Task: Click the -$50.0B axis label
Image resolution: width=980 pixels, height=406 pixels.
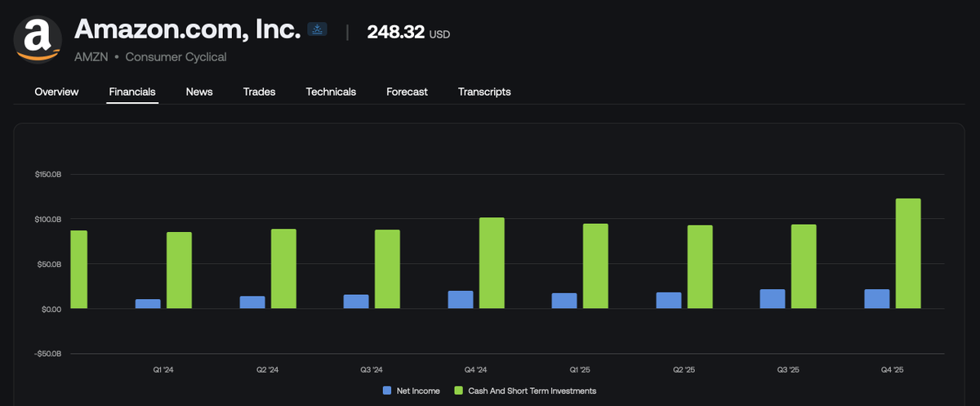Action: [x=48, y=354]
